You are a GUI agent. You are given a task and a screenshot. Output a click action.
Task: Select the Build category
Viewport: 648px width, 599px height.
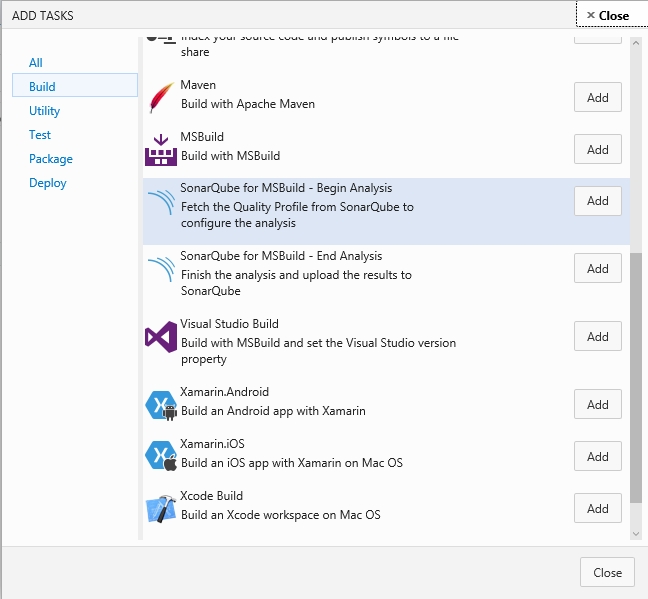[75, 85]
